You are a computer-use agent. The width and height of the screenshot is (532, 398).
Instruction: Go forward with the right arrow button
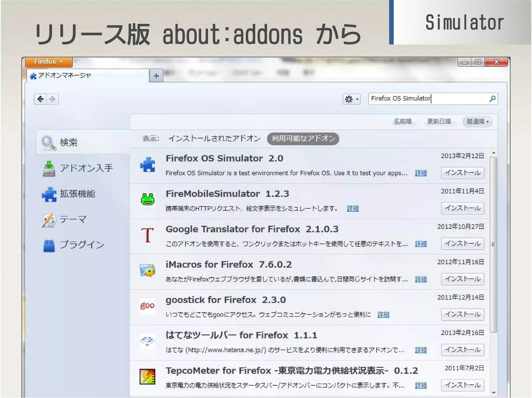[x=52, y=99]
